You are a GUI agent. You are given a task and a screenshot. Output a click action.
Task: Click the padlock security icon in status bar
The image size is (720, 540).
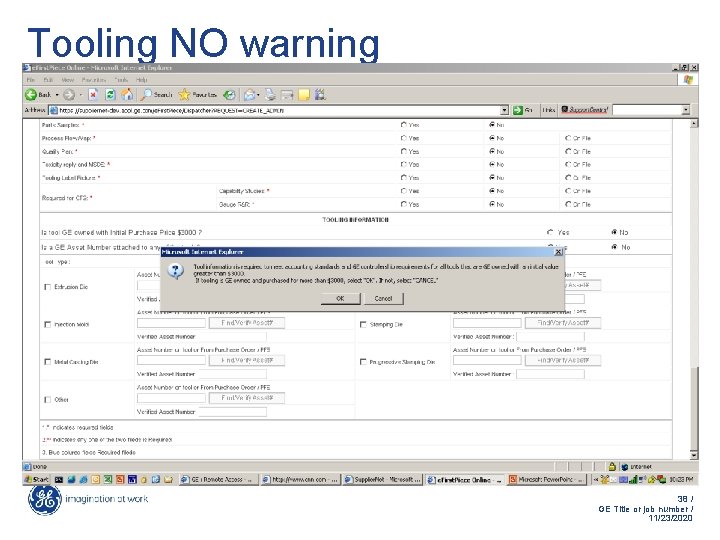pyautogui.click(x=612, y=467)
